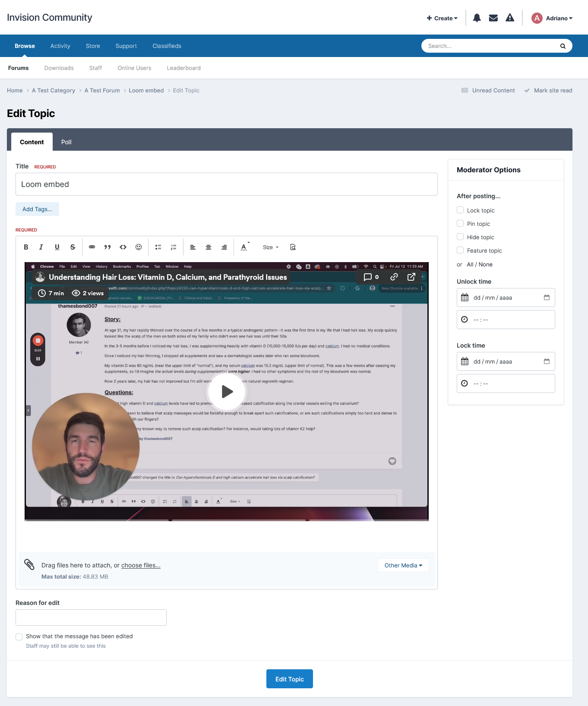This screenshot has width=588, height=706.
Task: Click the paperclip attachment icon
Action: pyautogui.click(x=29, y=564)
